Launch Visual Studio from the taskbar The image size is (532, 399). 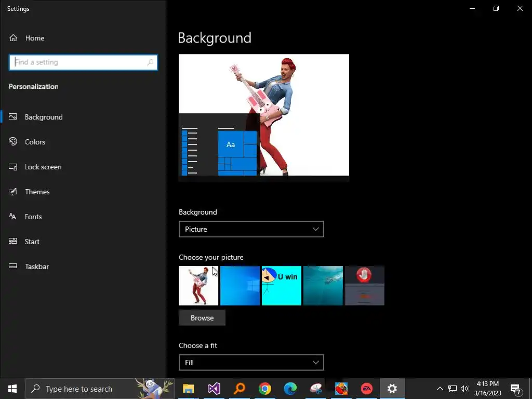[x=214, y=389]
